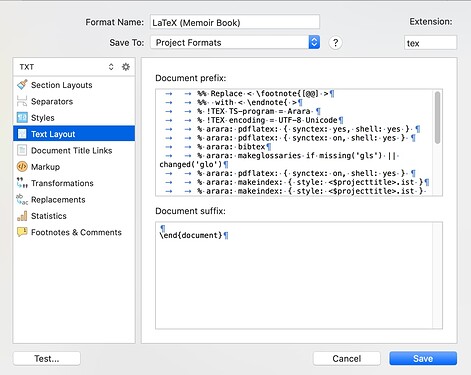The height and width of the screenshot is (375, 471).
Task: Select the Footnotes & Comments pane
Action: click(x=74, y=232)
